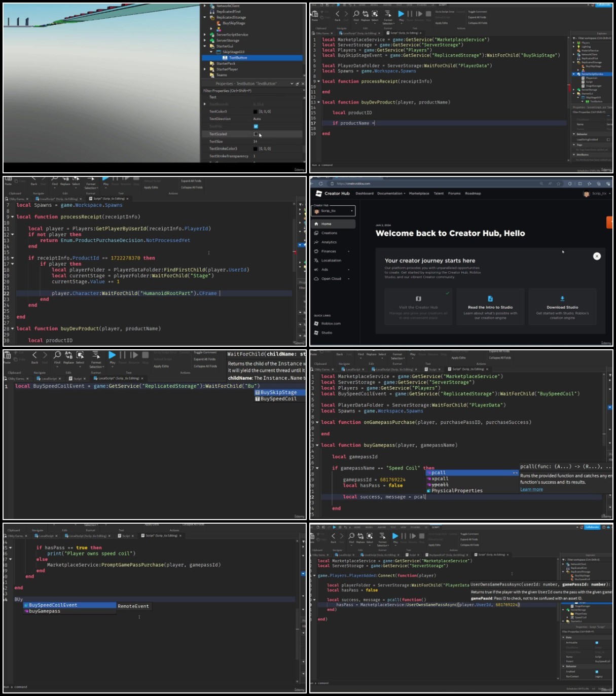Close the Properties panel with the X

click(303, 84)
